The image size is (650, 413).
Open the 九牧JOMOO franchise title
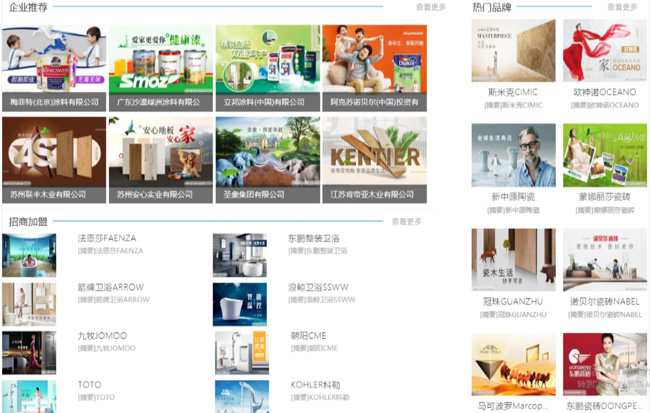[102, 335]
